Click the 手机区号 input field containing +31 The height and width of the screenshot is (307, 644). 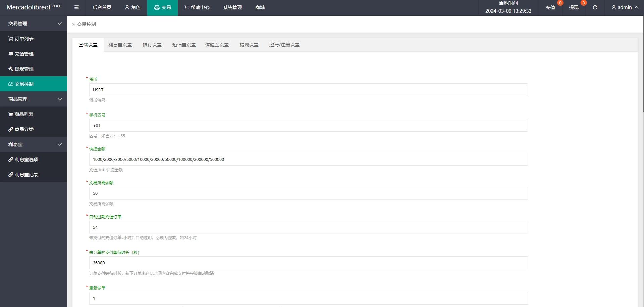(308, 125)
